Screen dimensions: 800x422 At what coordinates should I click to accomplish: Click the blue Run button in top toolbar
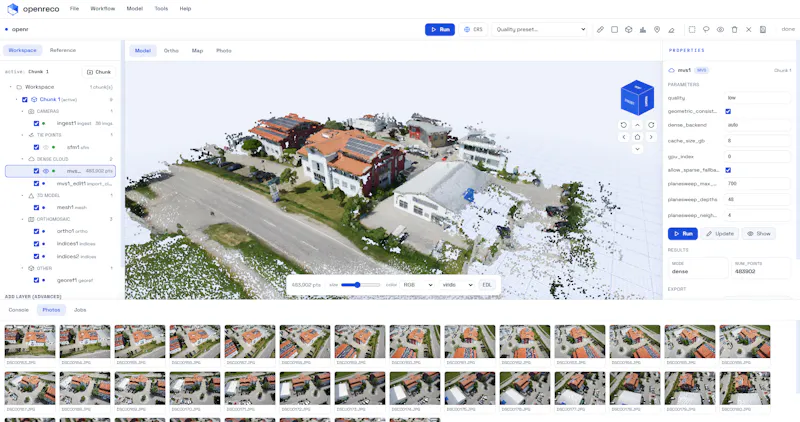coord(440,30)
